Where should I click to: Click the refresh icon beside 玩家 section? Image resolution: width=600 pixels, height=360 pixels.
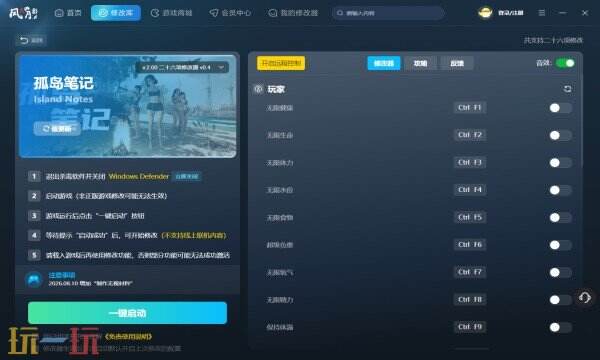(567, 89)
